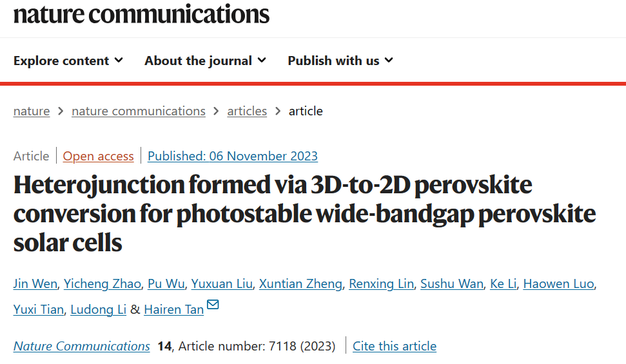This screenshot has width=626, height=364.
Task: Go to the nature breadcrumb link
Action: [x=32, y=111]
